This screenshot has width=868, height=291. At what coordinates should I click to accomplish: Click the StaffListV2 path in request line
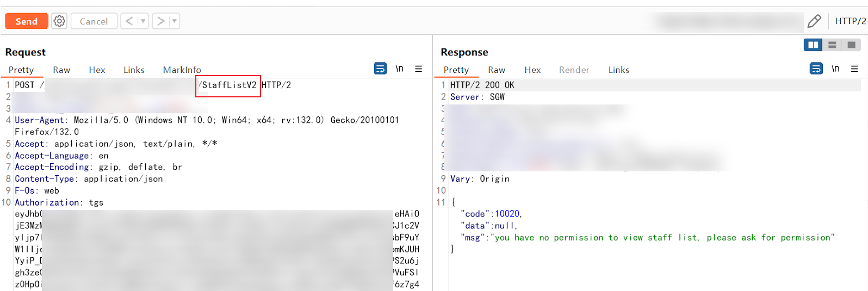(229, 85)
